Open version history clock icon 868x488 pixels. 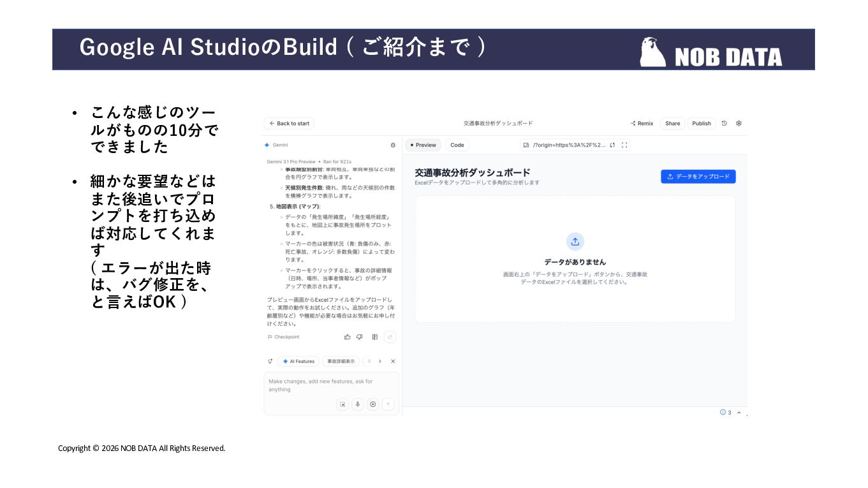(725, 123)
